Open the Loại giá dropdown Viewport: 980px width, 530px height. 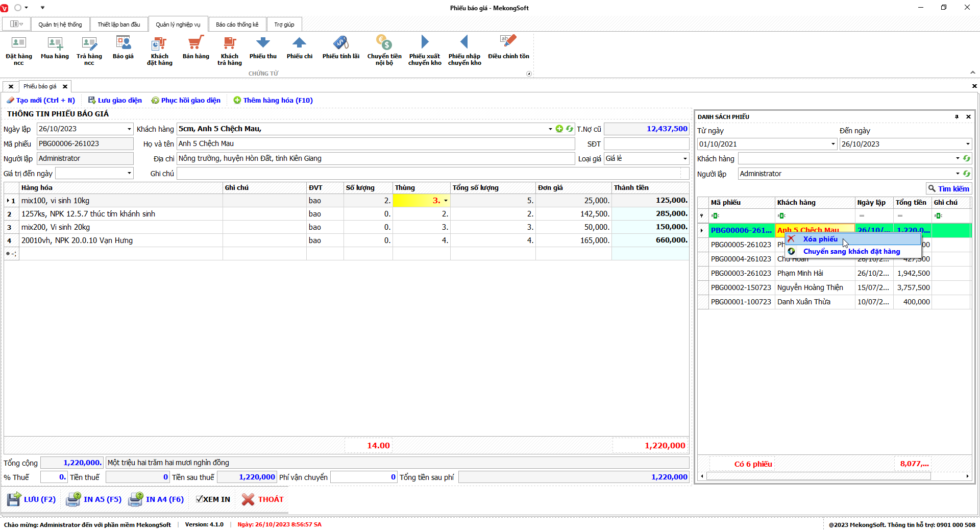click(684, 159)
